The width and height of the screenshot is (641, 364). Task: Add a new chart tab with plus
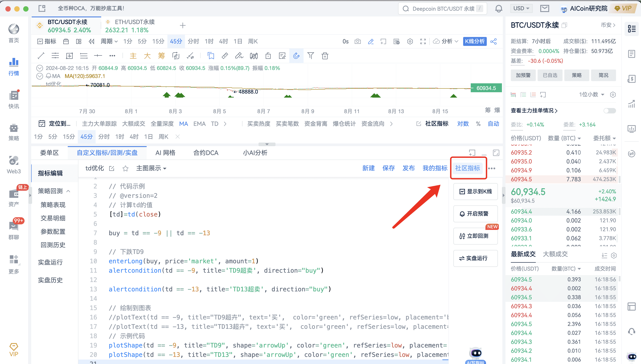coord(183,25)
